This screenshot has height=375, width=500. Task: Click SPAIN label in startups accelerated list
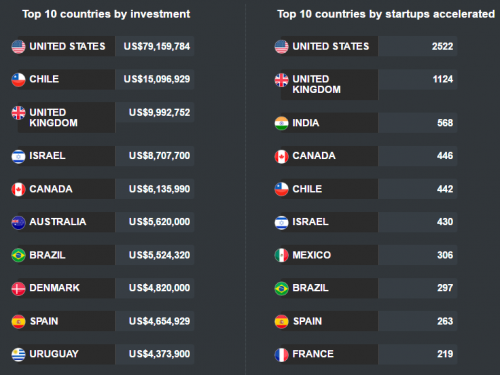pos(307,321)
